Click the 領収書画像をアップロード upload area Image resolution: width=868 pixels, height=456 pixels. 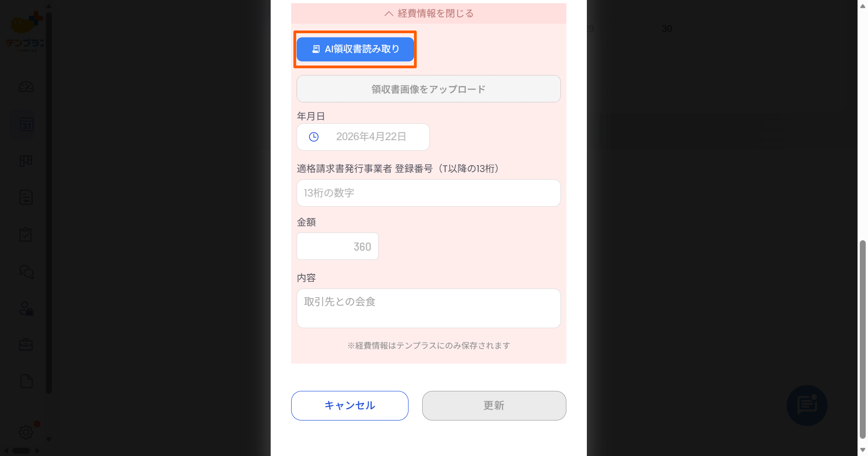[x=428, y=89]
